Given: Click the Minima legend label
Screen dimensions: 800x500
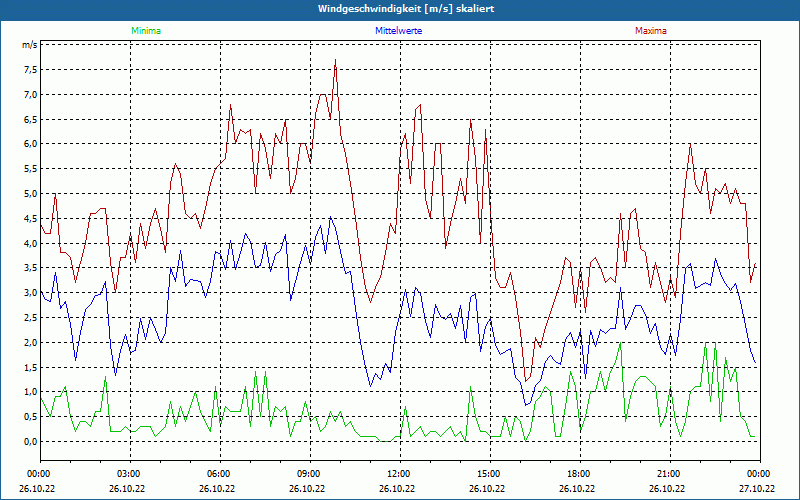Looking at the screenshot, I should coord(146,31).
